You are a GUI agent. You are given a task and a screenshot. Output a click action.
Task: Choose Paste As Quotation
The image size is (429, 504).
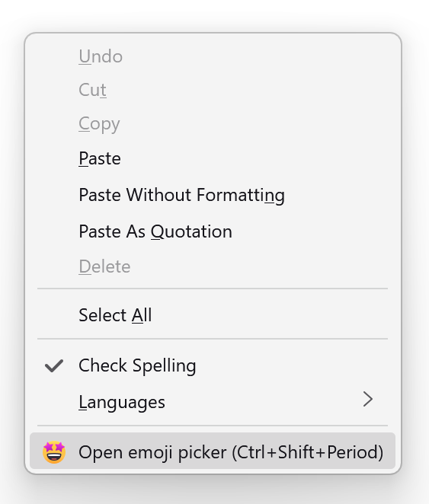pos(213,231)
